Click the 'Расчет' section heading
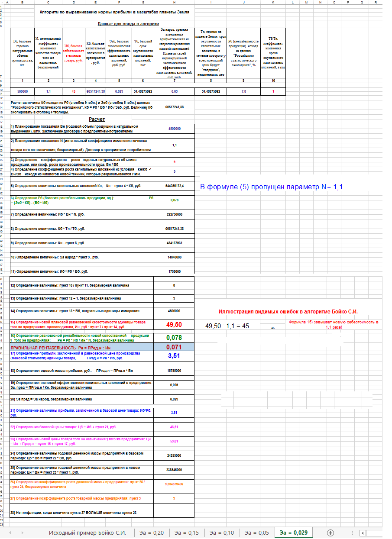The image size is (392, 539). 97,119
